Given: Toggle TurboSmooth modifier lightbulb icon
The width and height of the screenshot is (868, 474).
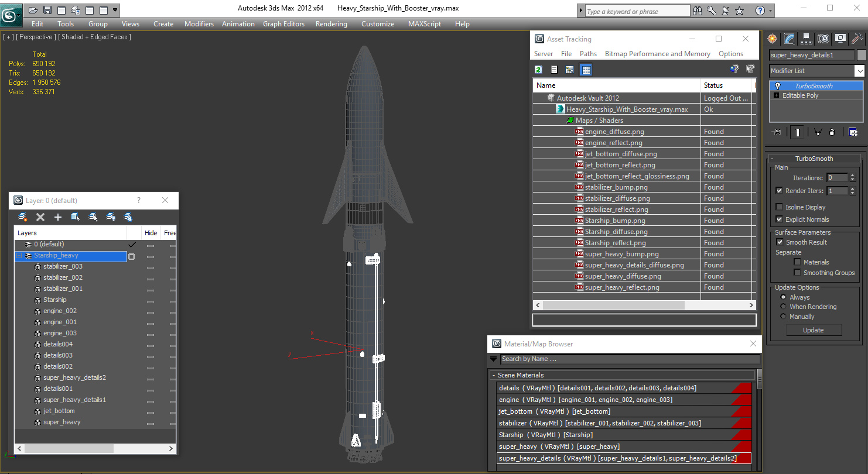Looking at the screenshot, I should click(x=777, y=86).
